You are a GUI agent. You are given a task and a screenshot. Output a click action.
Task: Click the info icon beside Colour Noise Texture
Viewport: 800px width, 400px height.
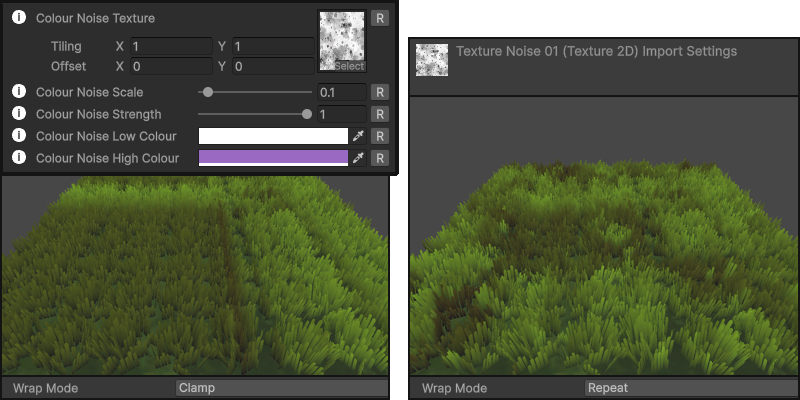point(18,18)
